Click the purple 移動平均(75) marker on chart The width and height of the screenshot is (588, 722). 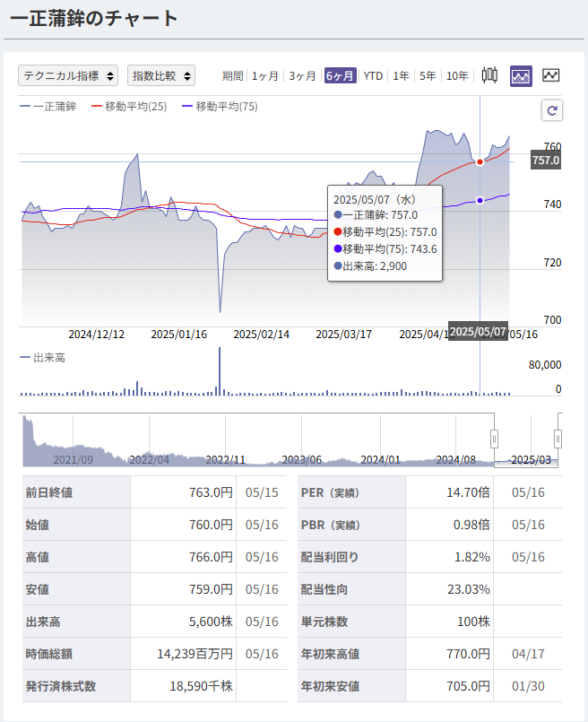point(480,200)
